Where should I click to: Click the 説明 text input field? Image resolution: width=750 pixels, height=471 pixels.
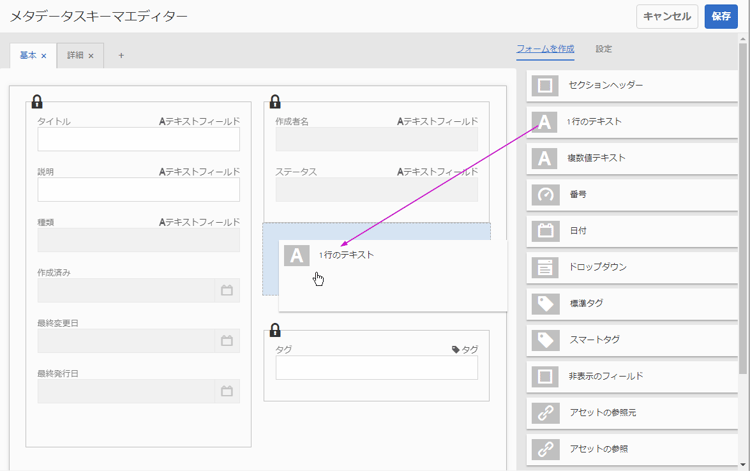pos(139,189)
